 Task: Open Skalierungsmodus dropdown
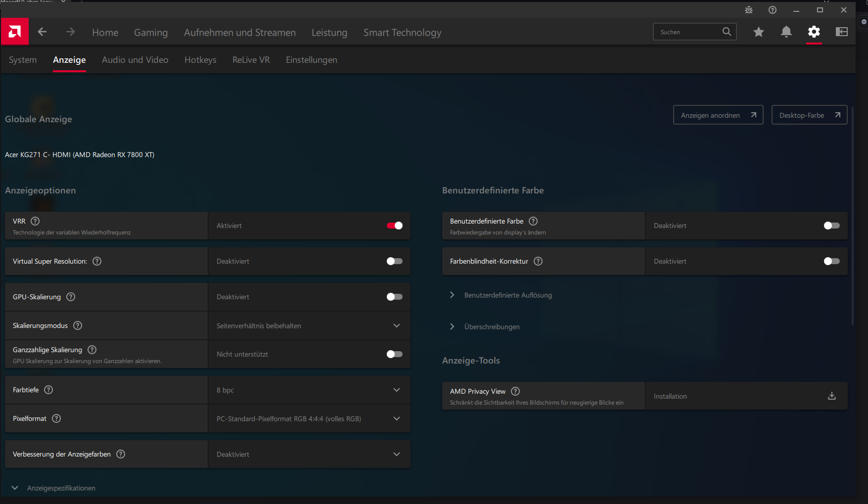pos(310,325)
